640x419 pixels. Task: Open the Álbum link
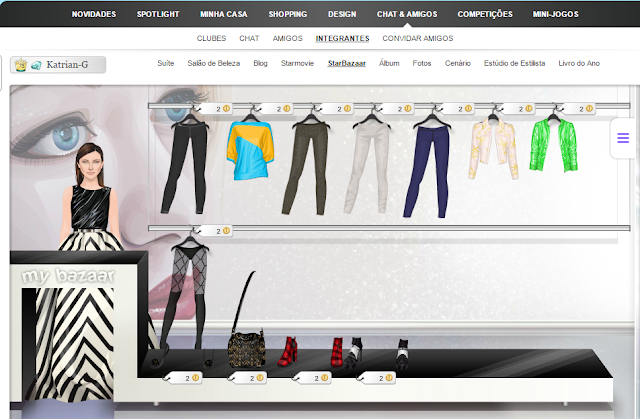click(389, 63)
